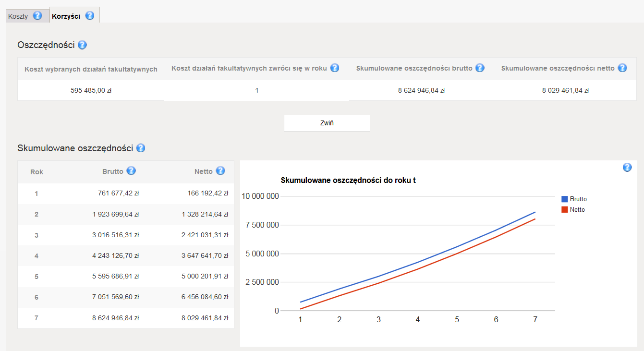Screen dimensions: 644x351
Task: Click the payback year value 1
Action: (x=257, y=90)
